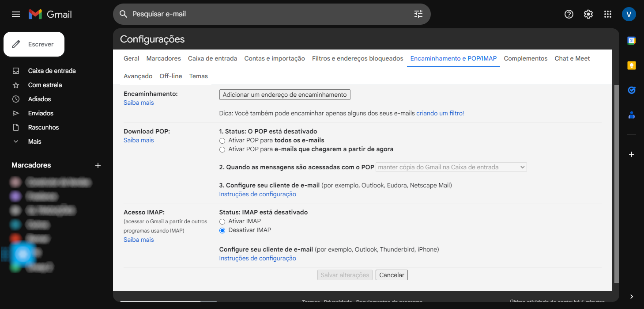Switch to Caixa de entrada settings tab
The width and height of the screenshot is (644, 309).
click(213, 58)
